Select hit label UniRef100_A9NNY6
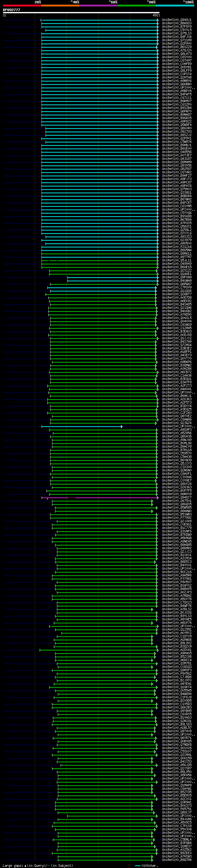Screen dimensions: 197x868 click(x=177, y=81)
